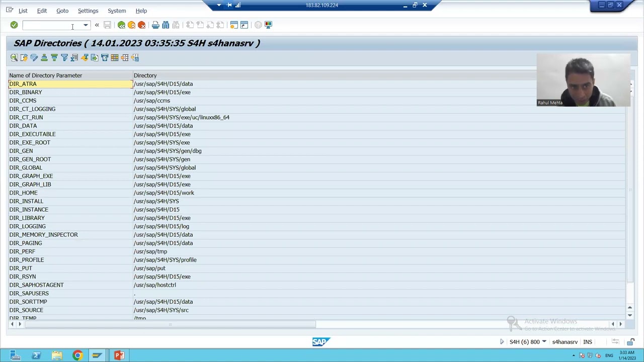
Task: Click the red Cancel icon
Action: coord(141,25)
